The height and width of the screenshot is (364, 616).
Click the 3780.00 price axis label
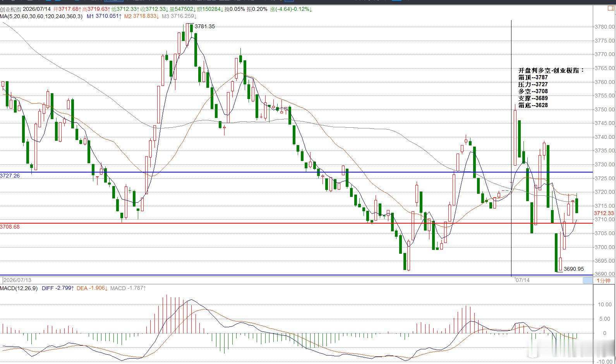(604, 27)
